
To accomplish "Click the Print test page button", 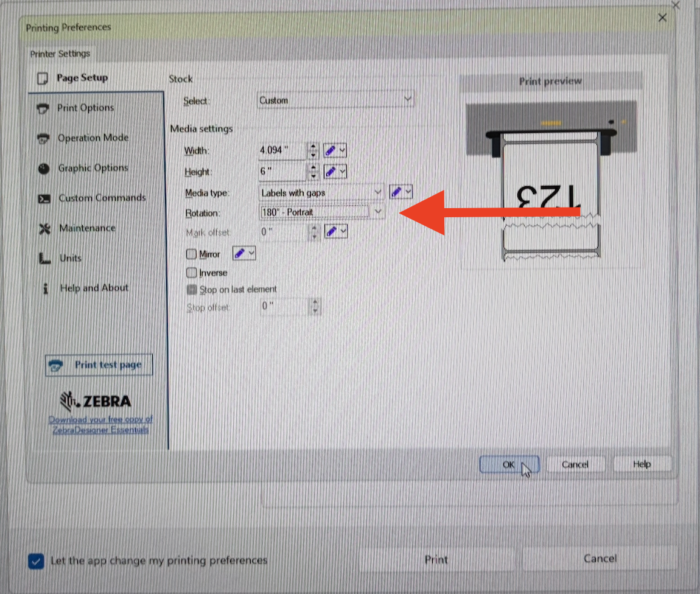I will click(x=99, y=365).
